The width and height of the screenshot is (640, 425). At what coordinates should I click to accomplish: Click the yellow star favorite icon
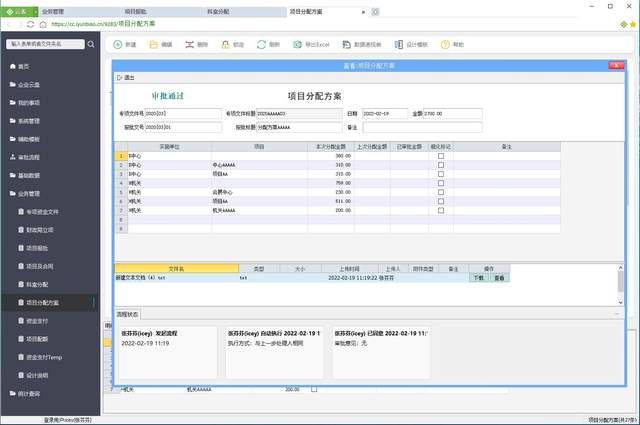[x=633, y=24]
